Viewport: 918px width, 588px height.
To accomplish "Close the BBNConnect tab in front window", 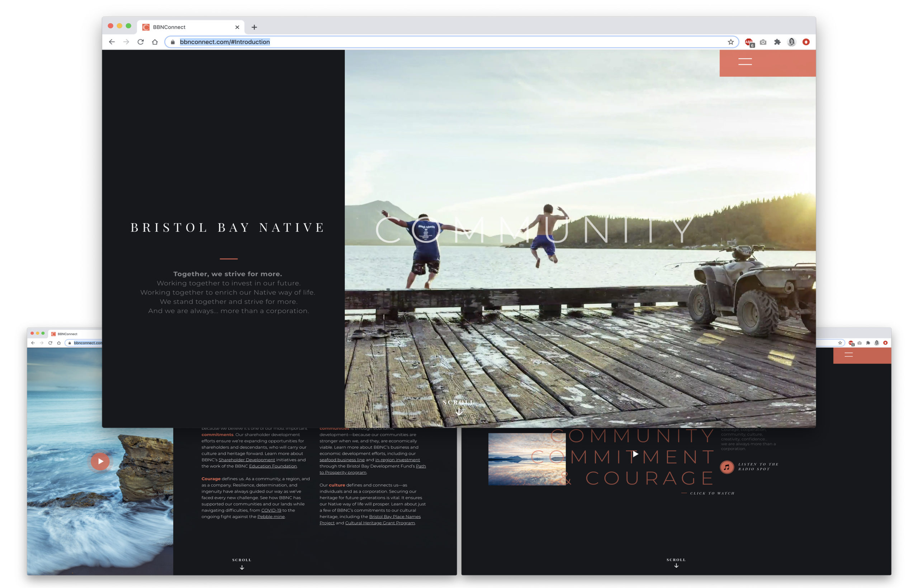I will click(x=237, y=27).
